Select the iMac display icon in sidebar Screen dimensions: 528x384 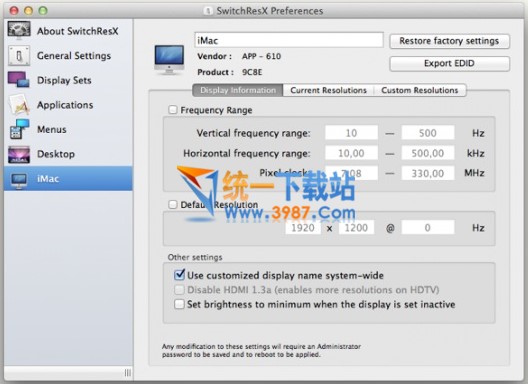[19, 180]
